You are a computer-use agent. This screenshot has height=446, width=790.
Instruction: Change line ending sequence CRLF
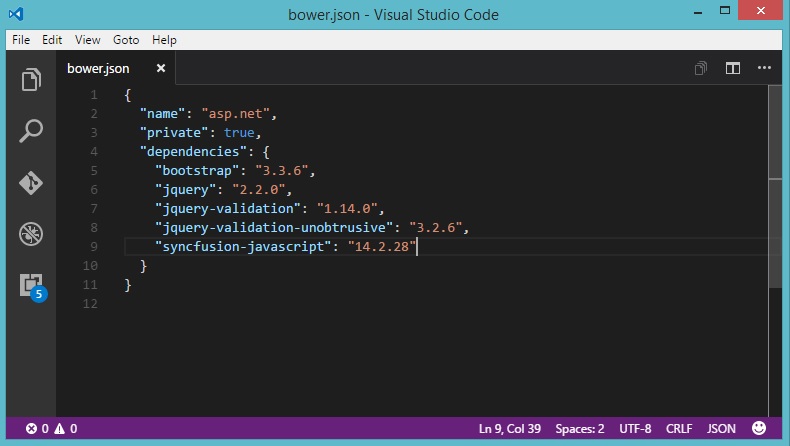tap(680, 429)
